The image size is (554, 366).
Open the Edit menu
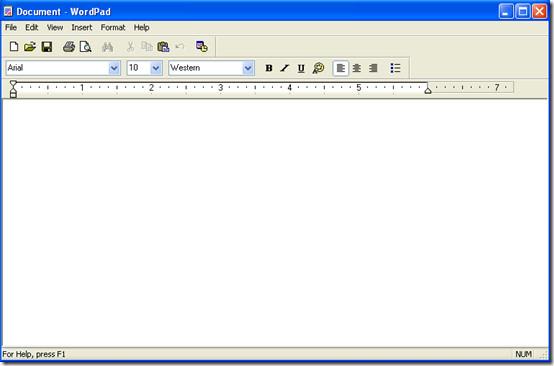[31, 28]
